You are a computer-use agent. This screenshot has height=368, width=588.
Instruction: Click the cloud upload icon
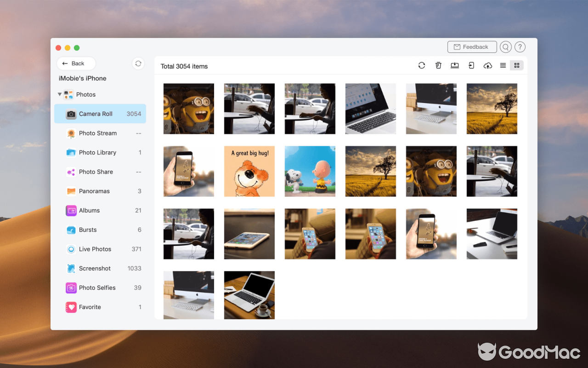point(488,65)
